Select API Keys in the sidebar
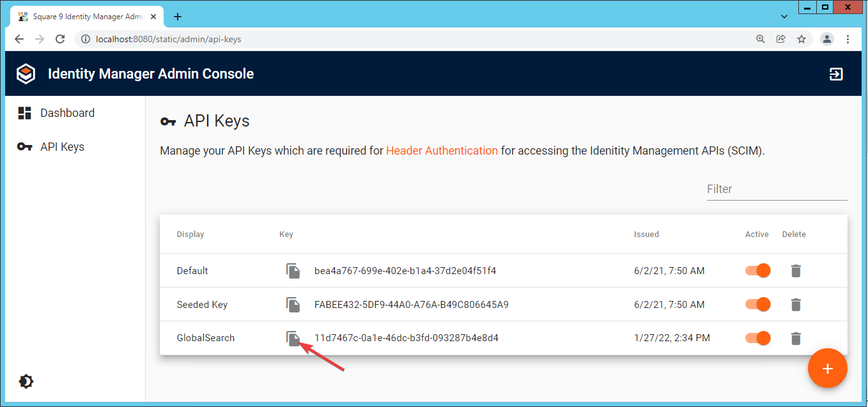 (x=61, y=147)
